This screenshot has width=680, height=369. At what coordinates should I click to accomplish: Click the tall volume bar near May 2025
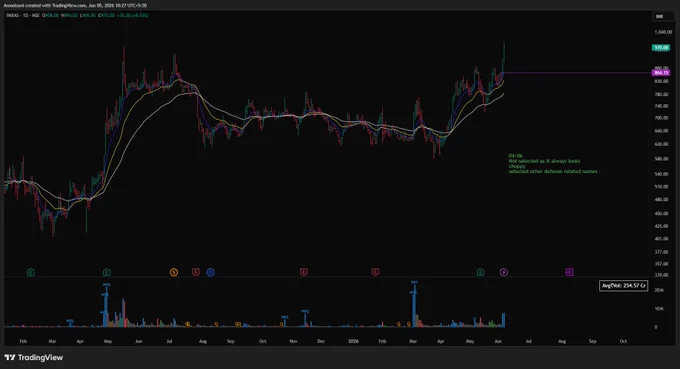click(x=106, y=306)
